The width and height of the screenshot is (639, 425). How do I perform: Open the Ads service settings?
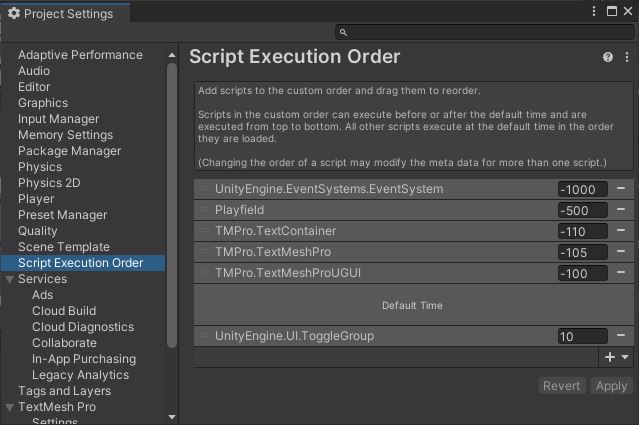click(x=42, y=295)
